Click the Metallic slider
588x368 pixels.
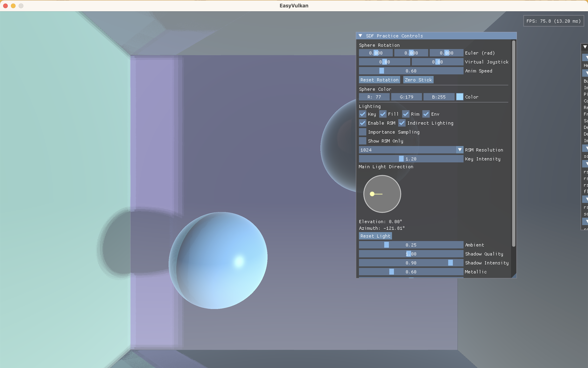pos(411,272)
